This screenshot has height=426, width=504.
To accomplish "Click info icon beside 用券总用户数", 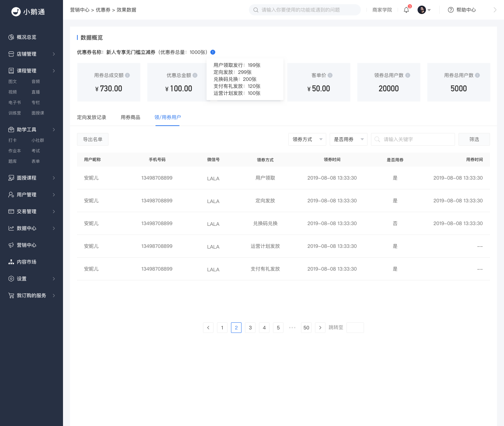I will tap(477, 75).
